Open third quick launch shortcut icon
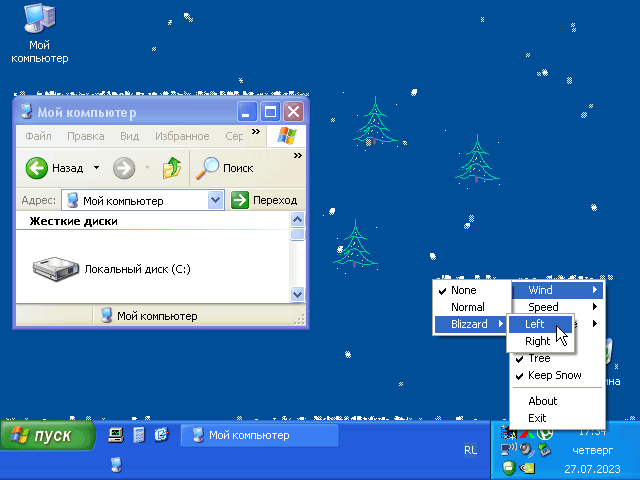The image size is (640, 480). (162, 435)
